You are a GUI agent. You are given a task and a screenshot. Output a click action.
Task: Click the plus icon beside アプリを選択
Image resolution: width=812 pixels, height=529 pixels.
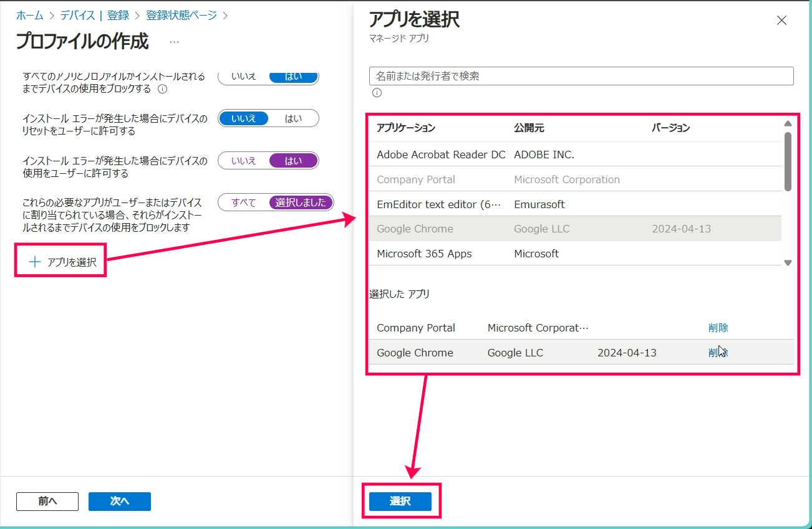tap(35, 262)
